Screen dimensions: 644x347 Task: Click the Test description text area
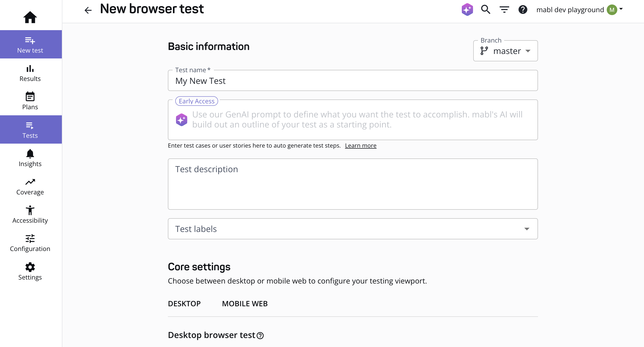point(353,184)
